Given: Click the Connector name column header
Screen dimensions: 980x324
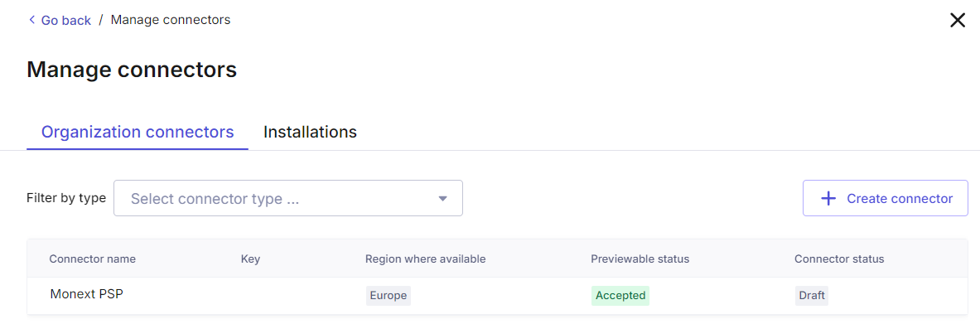Looking at the screenshot, I should tap(93, 259).
